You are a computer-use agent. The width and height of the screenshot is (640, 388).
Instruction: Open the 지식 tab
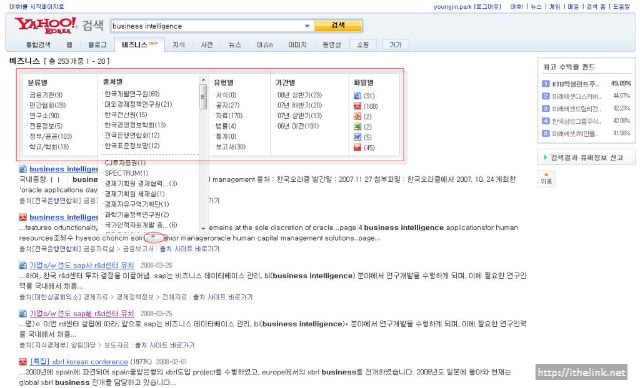tap(179, 45)
